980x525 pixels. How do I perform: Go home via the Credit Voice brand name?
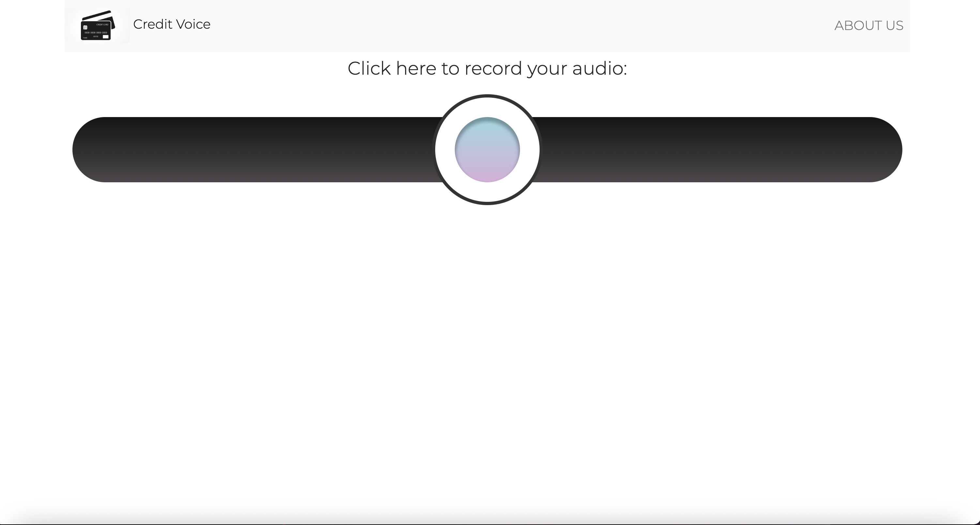[172, 24]
